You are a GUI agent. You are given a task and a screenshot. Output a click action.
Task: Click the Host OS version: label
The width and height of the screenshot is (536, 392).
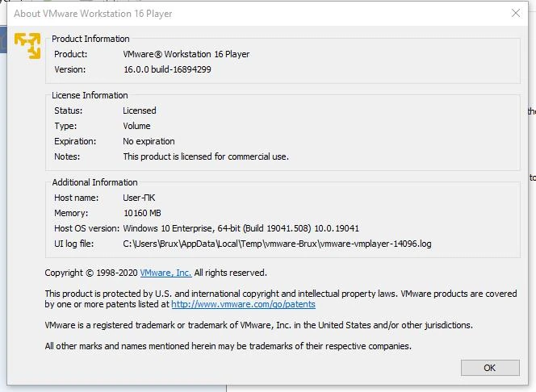pyautogui.click(x=87, y=228)
